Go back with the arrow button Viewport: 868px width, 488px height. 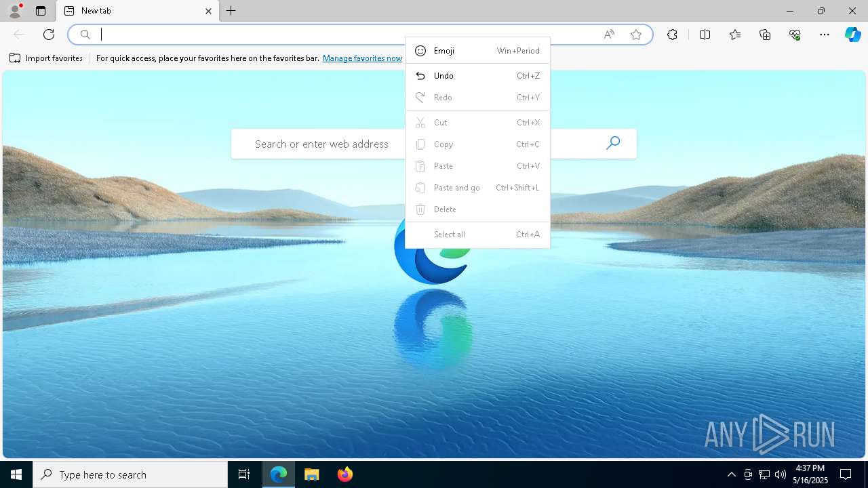[19, 35]
